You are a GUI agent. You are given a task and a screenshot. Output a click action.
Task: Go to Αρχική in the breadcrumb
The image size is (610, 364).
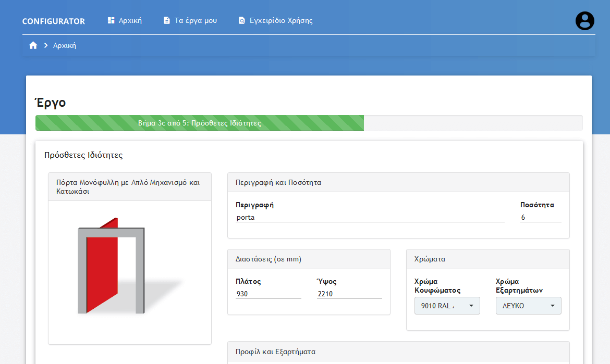65,46
